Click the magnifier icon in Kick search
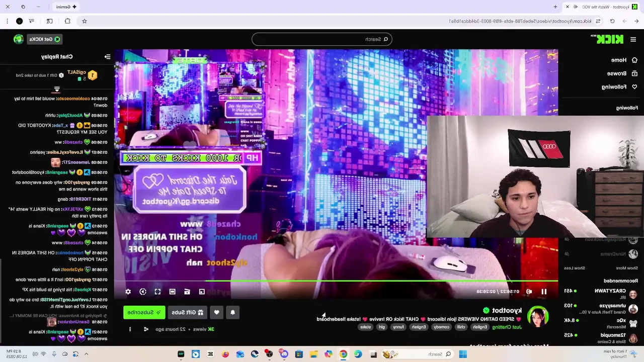644x362 pixels. tap(386, 39)
